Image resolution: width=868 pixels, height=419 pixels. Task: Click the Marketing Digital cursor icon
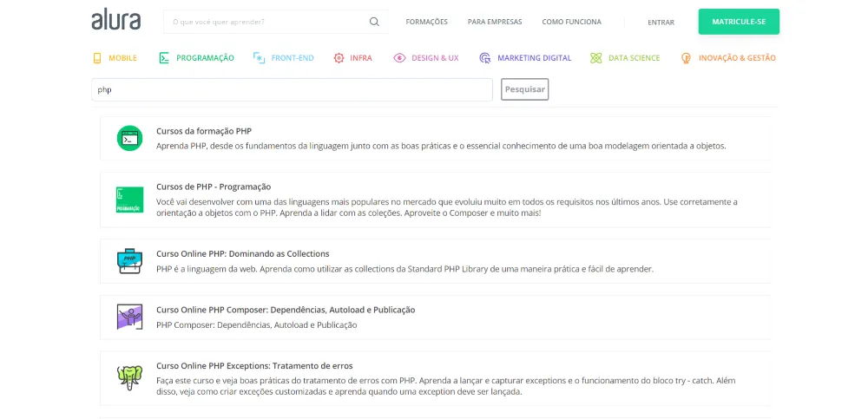(x=485, y=58)
